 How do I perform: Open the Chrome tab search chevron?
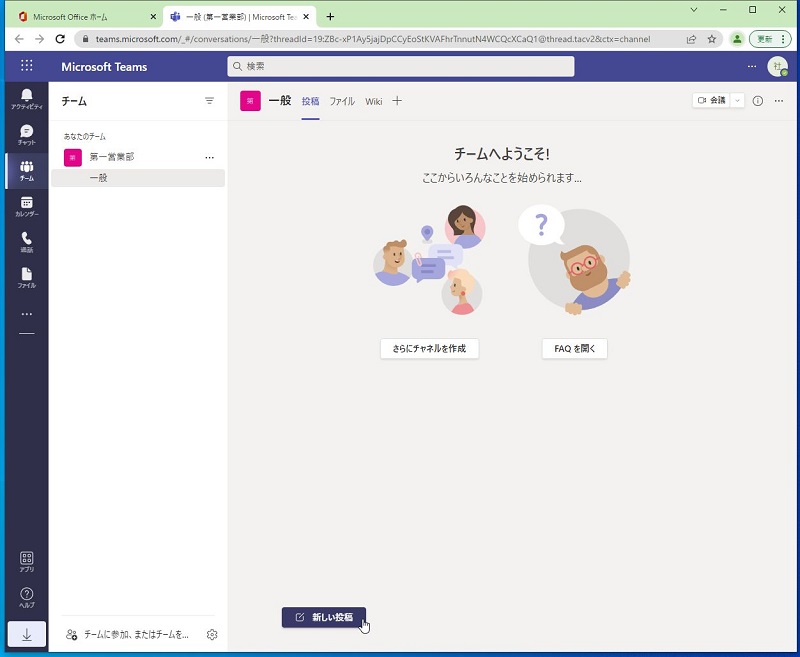coord(694,10)
